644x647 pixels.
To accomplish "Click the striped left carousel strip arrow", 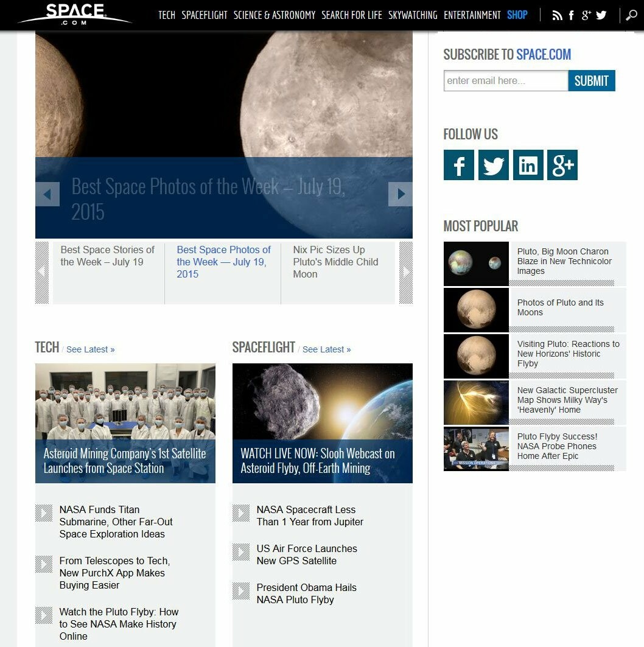I will 42,273.
